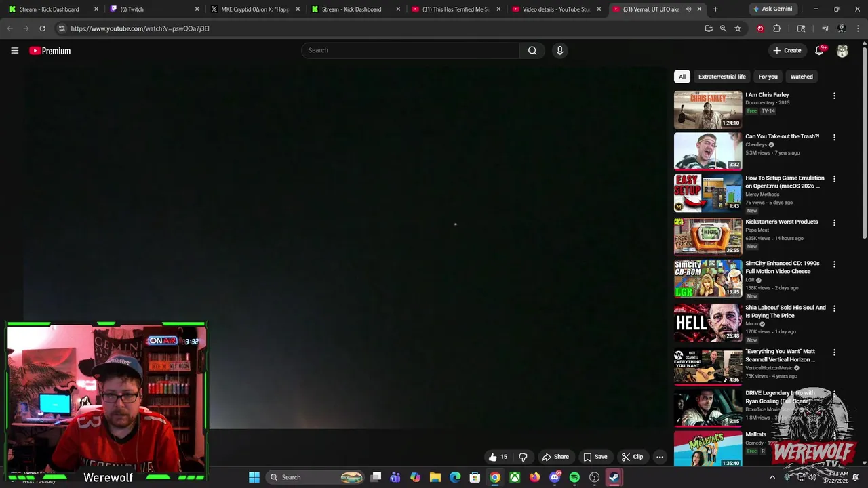The height and width of the screenshot is (488, 868).
Task: Click the install app icon in address bar
Action: point(709,28)
